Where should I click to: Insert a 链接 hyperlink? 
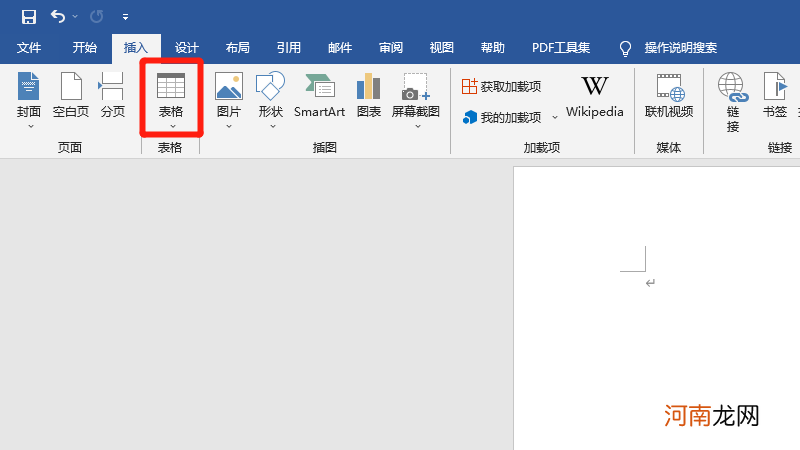click(733, 102)
